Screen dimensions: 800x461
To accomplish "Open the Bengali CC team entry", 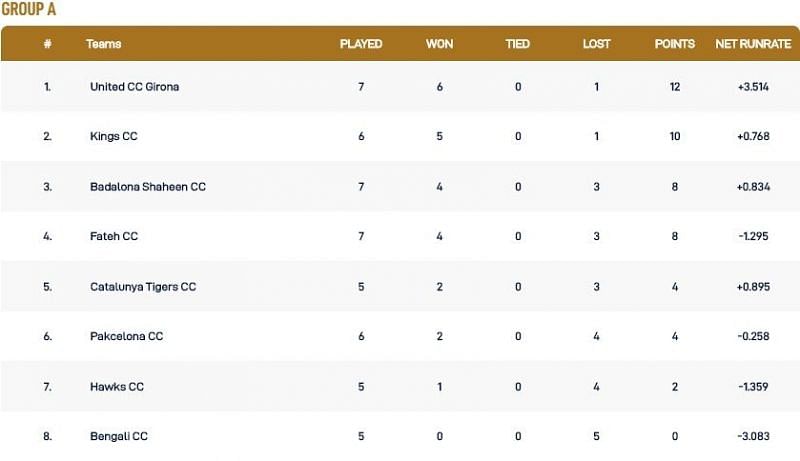I will pos(118,437).
